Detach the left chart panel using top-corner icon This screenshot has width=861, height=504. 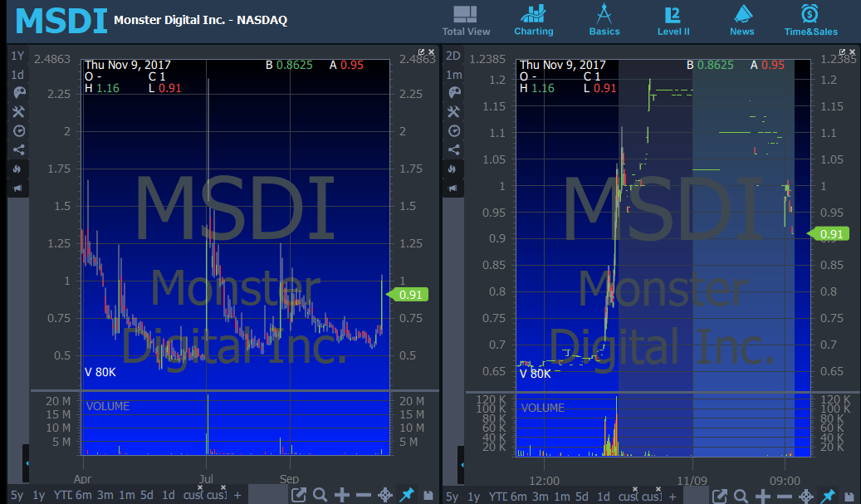[421, 52]
